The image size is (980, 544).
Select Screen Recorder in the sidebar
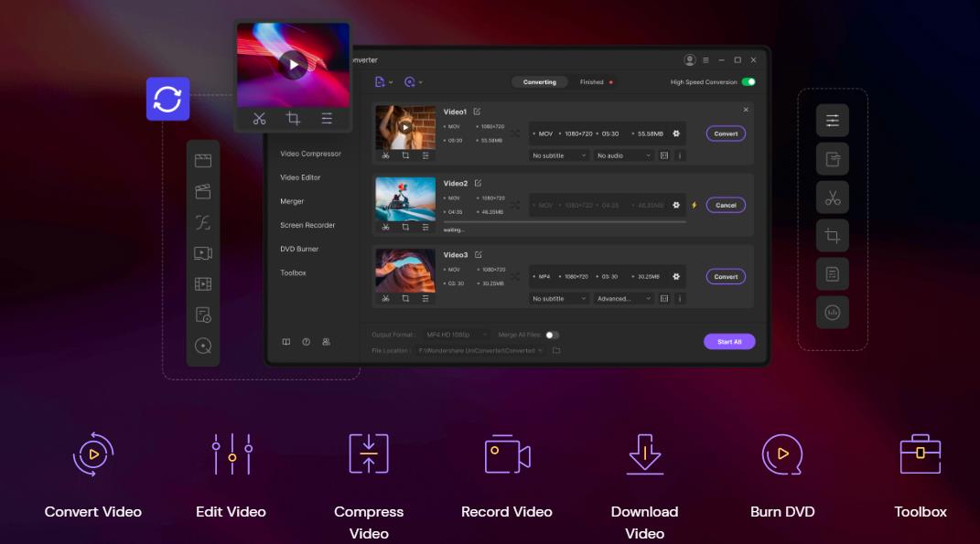coord(307,225)
